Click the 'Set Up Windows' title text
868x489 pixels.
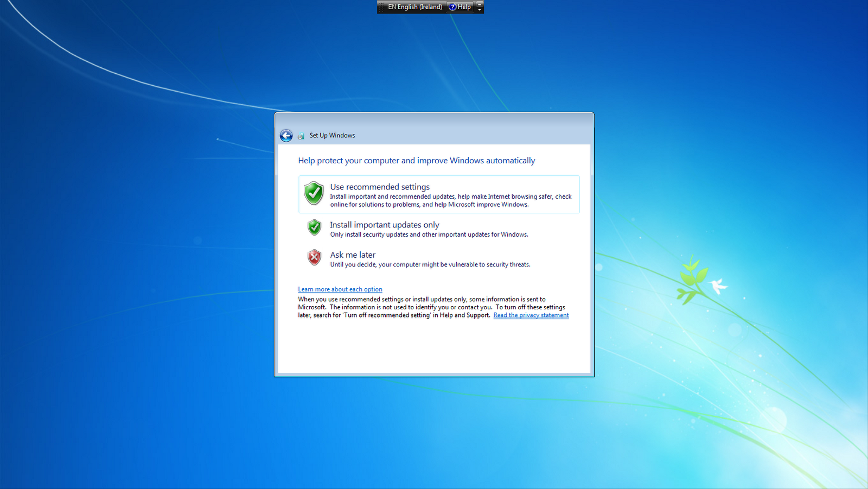pyautogui.click(x=332, y=136)
